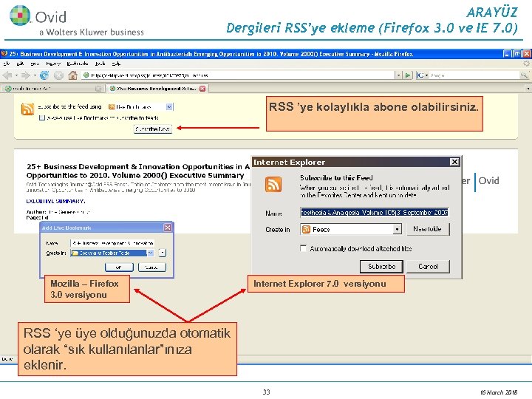Click the green Go arrow button
The height and width of the screenshot is (399, 532).
point(408,75)
